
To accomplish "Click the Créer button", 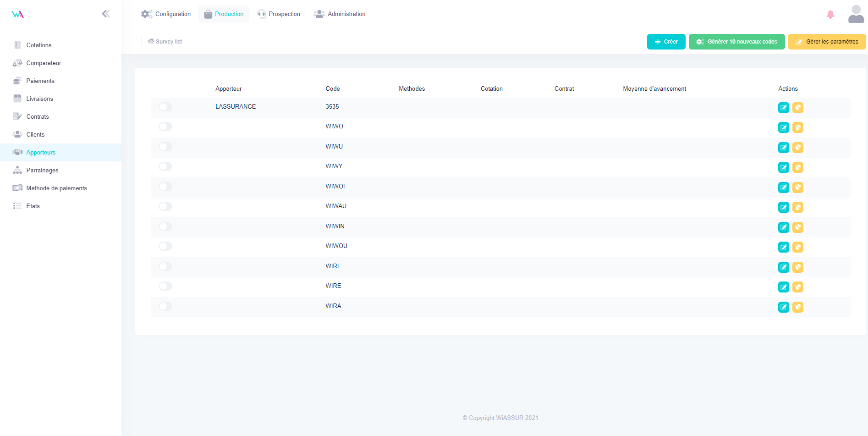I will [666, 42].
